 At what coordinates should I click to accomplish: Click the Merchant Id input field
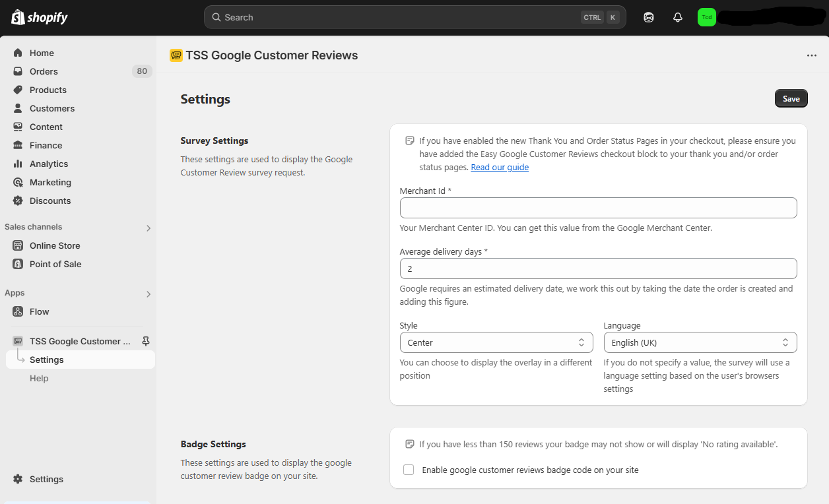click(x=599, y=208)
